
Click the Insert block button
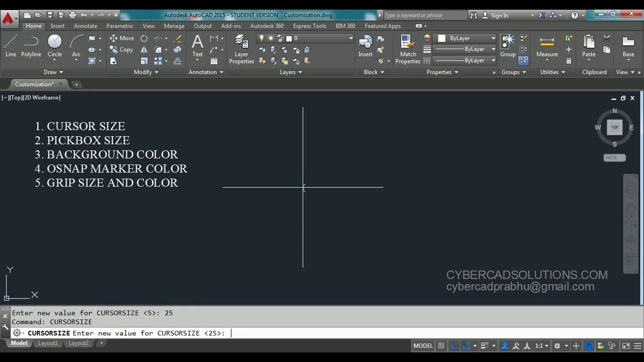(365, 46)
